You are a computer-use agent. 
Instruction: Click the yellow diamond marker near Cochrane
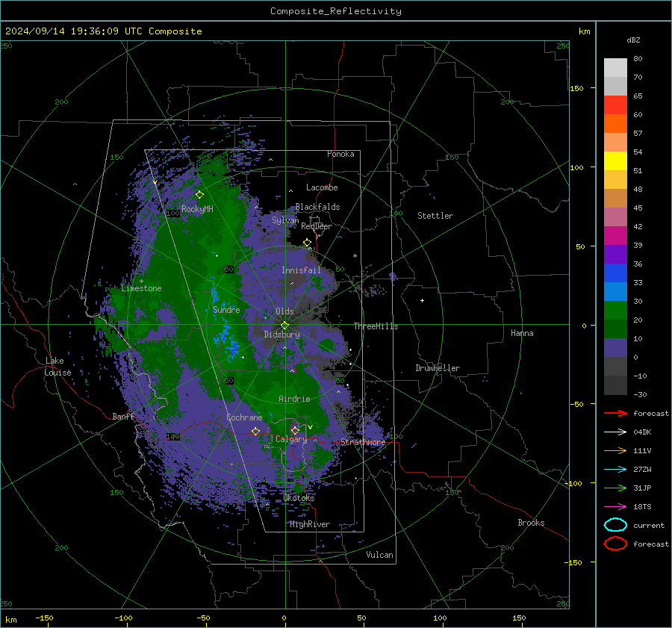point(255,431)
